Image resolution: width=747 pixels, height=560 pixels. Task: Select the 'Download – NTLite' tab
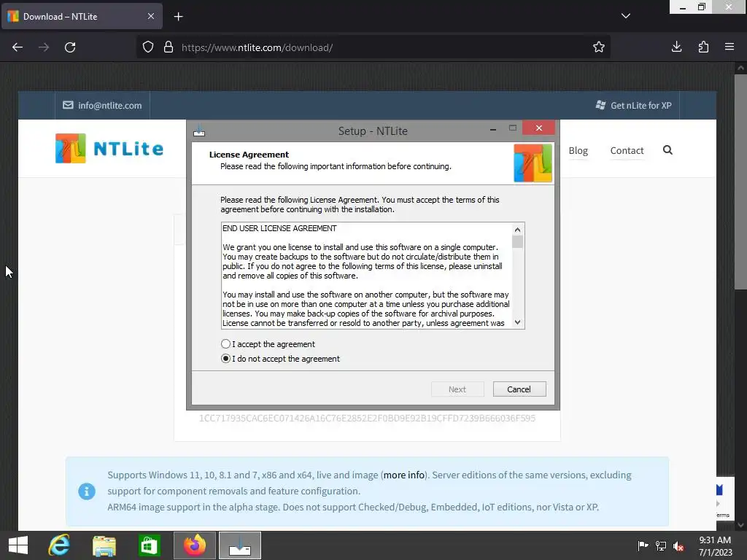click(82, 16)
